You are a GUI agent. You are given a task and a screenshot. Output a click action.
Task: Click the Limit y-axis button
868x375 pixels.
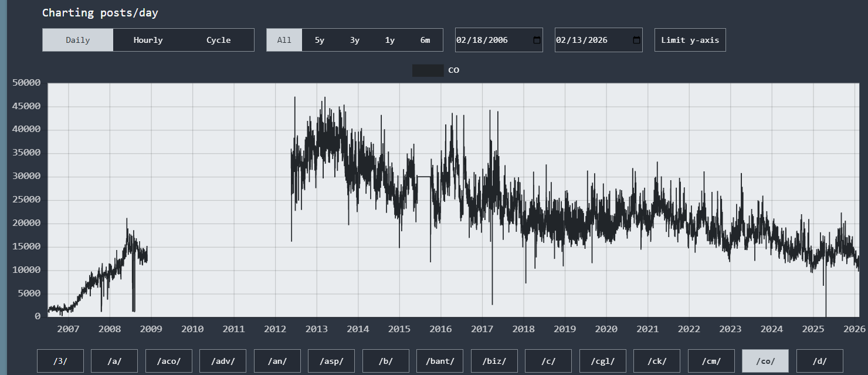[x=690, y=40]
